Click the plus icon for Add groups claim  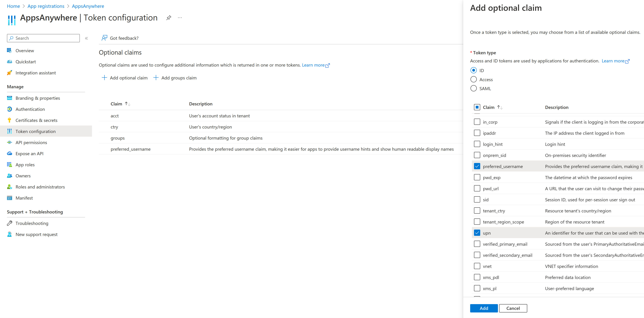(x=156, y=78)
